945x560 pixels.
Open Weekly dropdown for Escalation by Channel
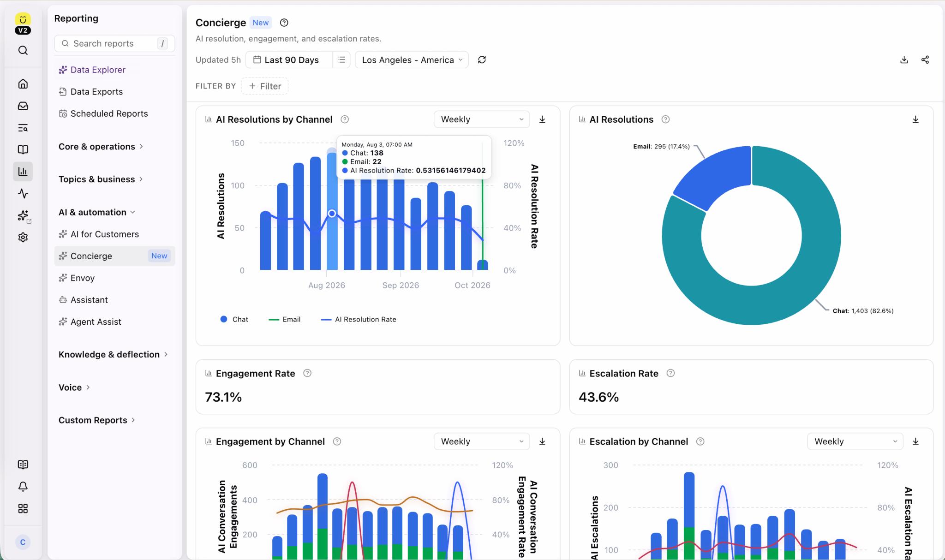[855, 441]
